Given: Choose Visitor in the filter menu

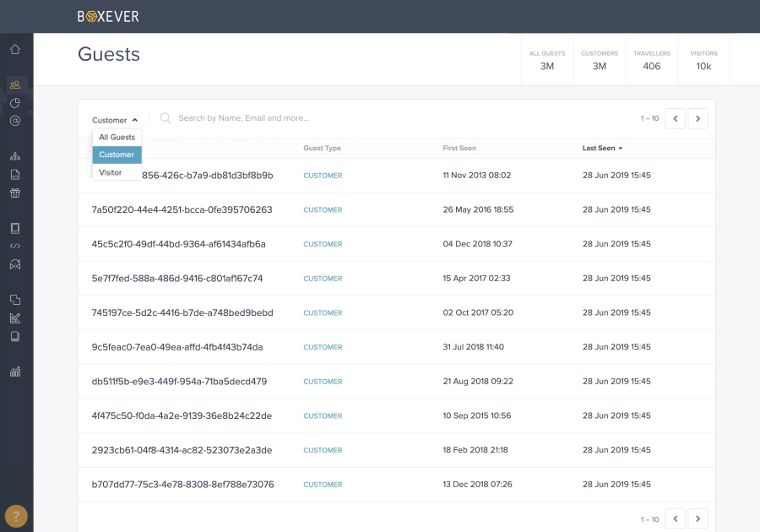Looking at the screenshot, I should [117, 172].
